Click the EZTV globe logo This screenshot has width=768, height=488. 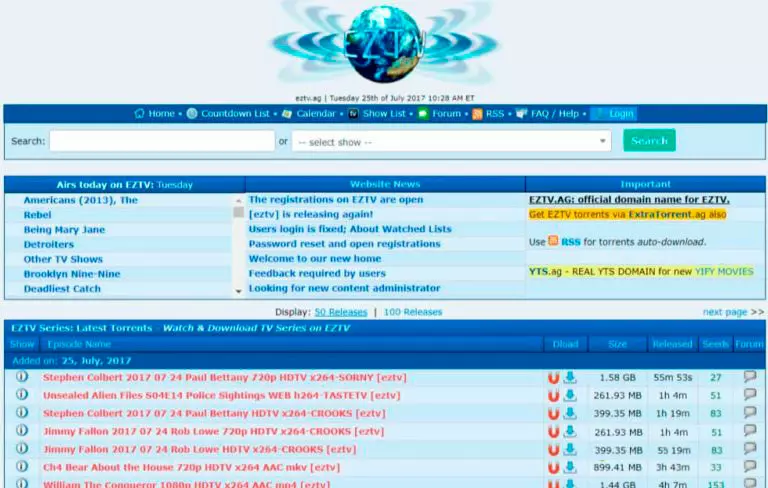pyautogui.click(x=384, y=44)
